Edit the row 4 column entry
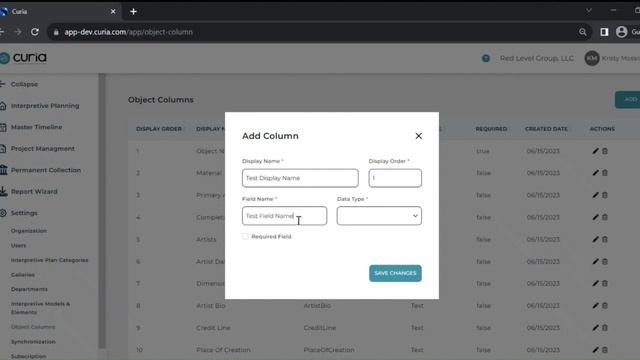640x360 pixels. pyautogui.click(x=596, y=217)
